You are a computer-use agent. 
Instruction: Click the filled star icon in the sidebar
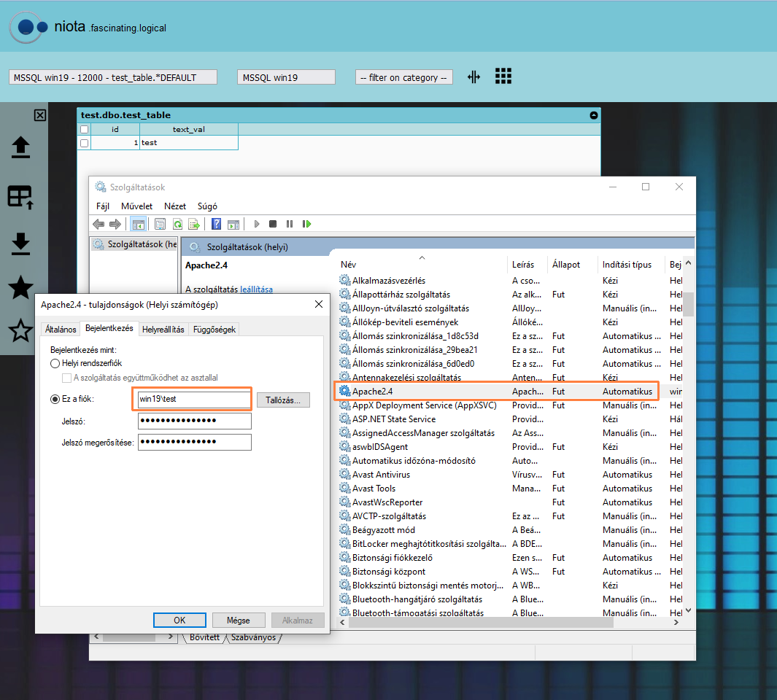20,288
